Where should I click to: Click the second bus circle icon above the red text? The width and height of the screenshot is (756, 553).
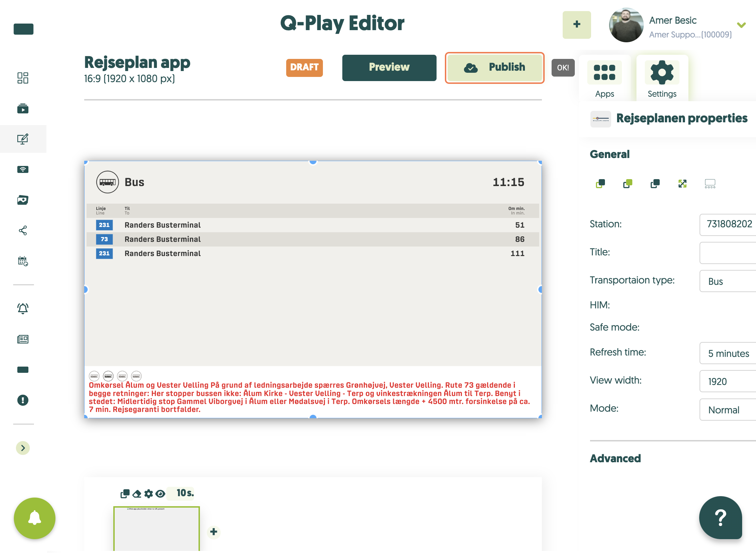coord(108,376)
